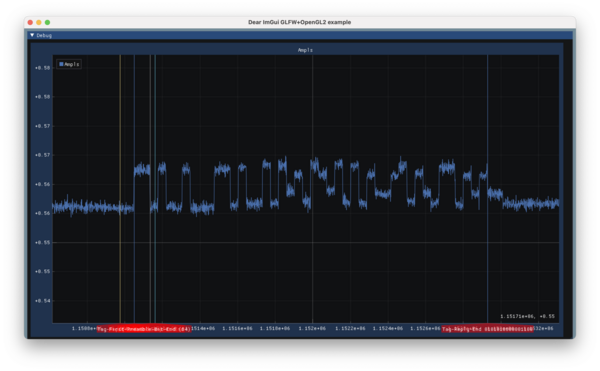This screenshot has width=600, height=371.
Task: Select the red Tag First Preamble End label
Action: tap(143, 329)
